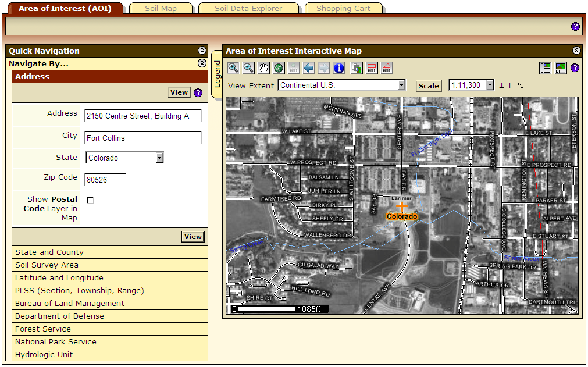Click the MERIDIAN AVE label on map
The image size is (588, 367).
point(343,111)
